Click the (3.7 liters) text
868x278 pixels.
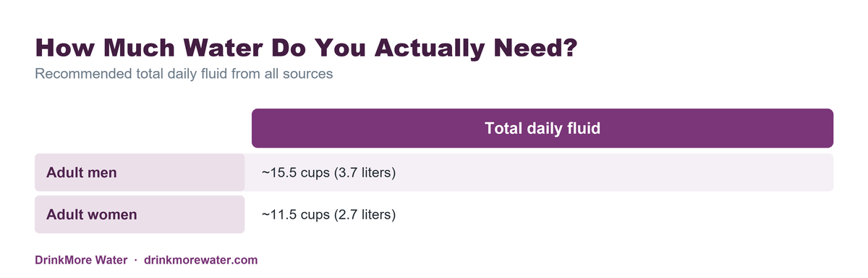click(365, 173)
